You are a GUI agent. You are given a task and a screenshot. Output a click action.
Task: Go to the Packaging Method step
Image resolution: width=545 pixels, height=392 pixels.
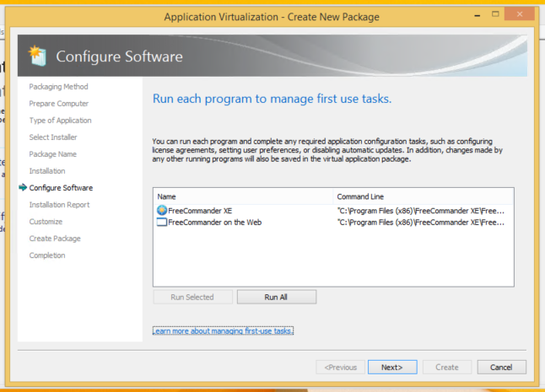[x=58, y=87]
